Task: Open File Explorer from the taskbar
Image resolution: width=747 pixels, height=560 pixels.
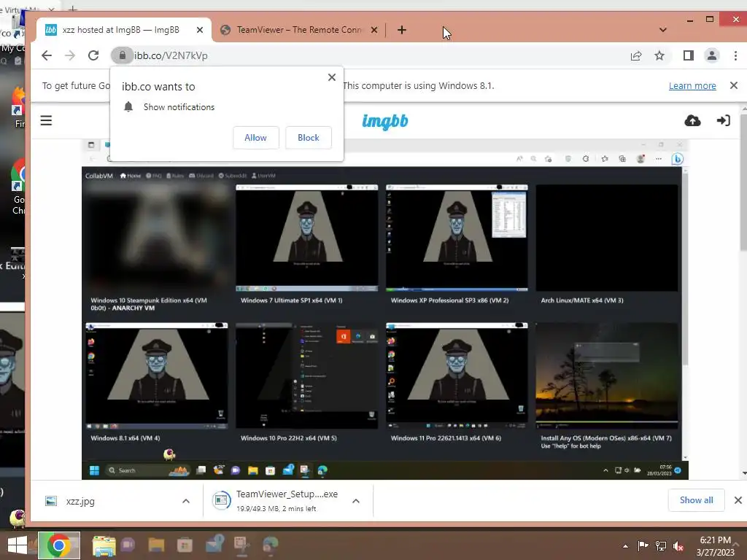Action: pyautogui.click(x=104, y=545)
